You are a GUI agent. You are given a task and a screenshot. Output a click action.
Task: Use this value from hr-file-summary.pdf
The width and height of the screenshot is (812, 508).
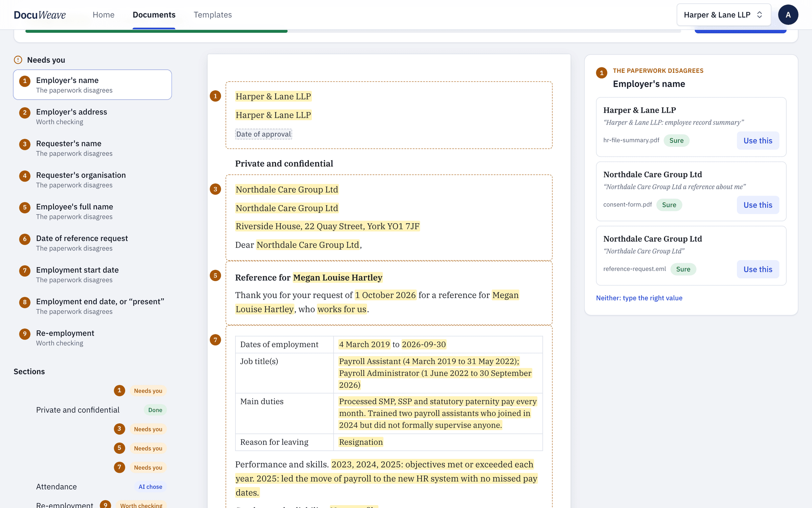coord(758,141)
